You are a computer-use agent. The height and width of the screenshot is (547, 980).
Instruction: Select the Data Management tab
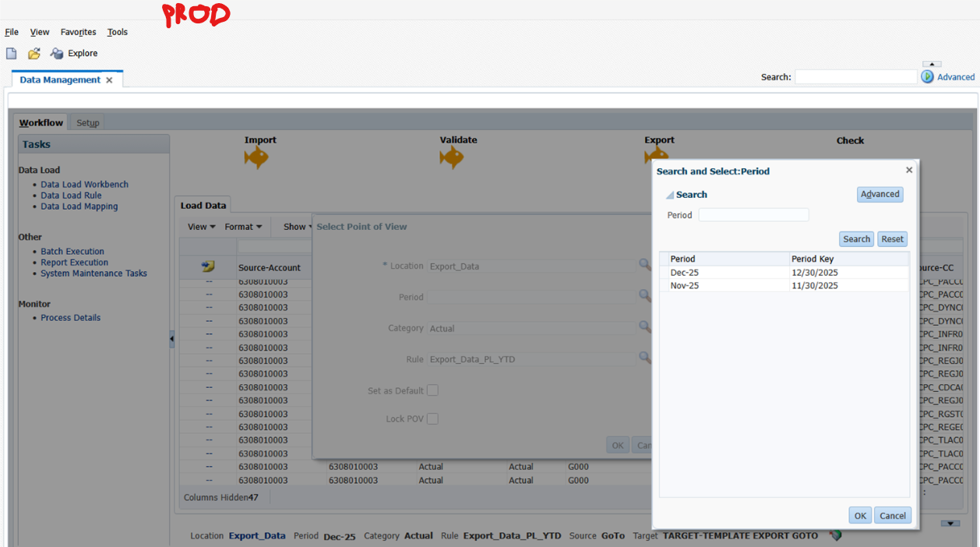[x=60, y=79]
